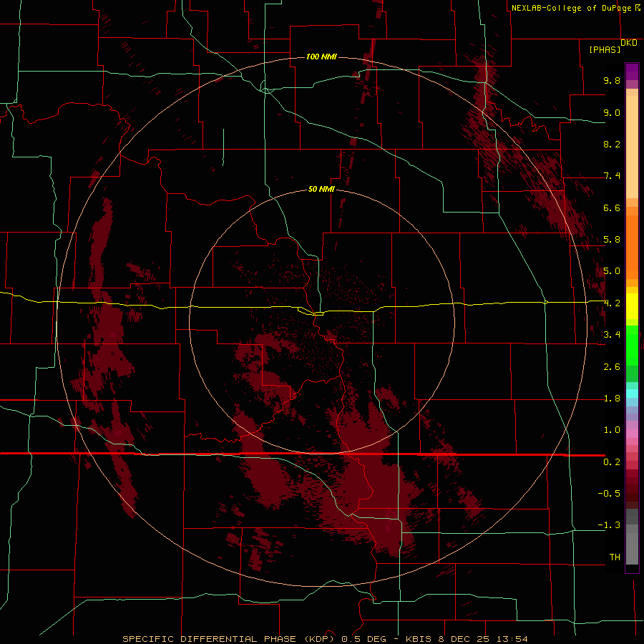The image size is (644, 644).
Task: Pick the cyan color bar segment
Action: 632,394
